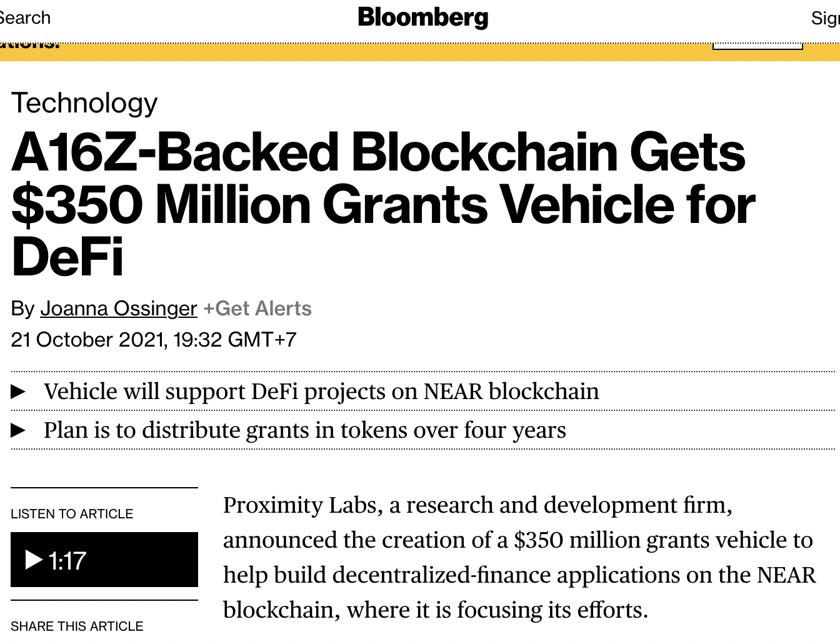Open author Joanna Ossinger's profile link
This screenshot has height=642, width=840.
click(x=119, y=309)
